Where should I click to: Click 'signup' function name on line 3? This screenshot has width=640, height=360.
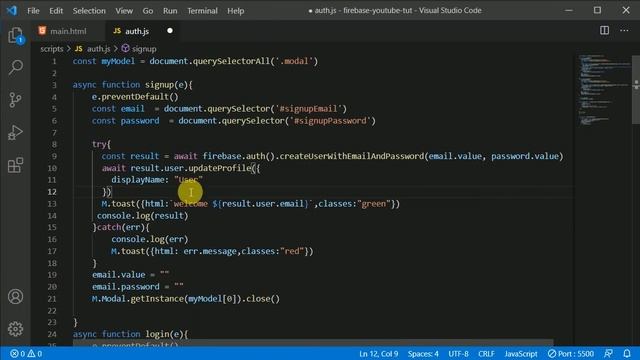tap(159, 85)
